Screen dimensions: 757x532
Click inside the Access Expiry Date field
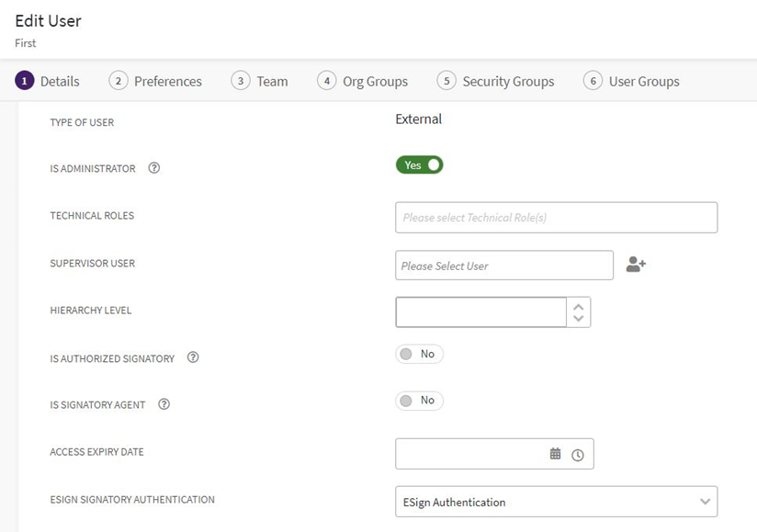click(x=470, y=454)
